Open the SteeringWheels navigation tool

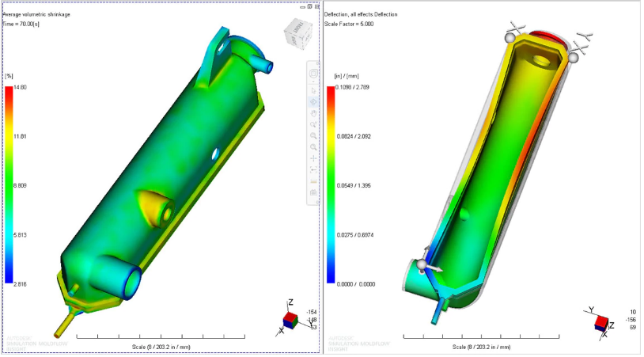(x=313, y=74)
